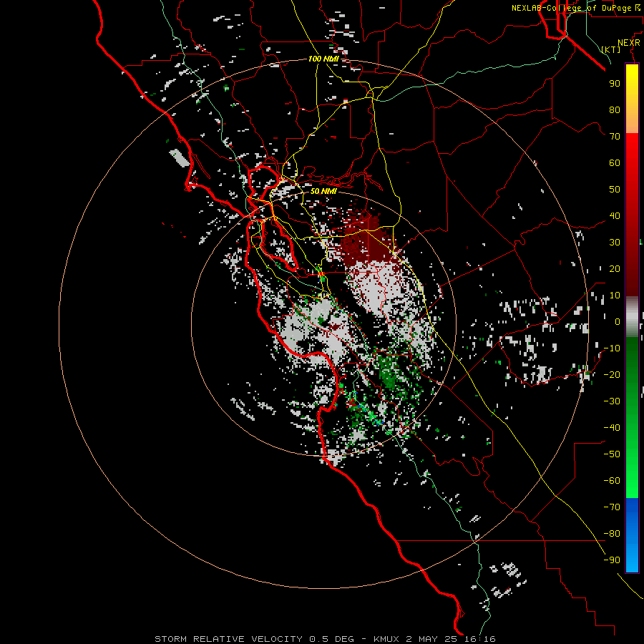Viewport: 644px width, 644px height.
Task: Click the NEXLAB-College of DuPage credit text
Action: point(576,8)
